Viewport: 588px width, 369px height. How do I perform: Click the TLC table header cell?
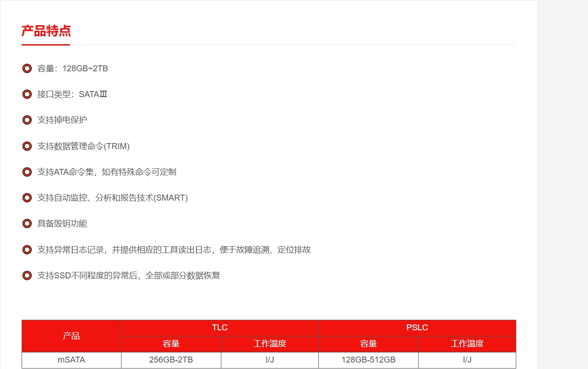coord(220,328)
